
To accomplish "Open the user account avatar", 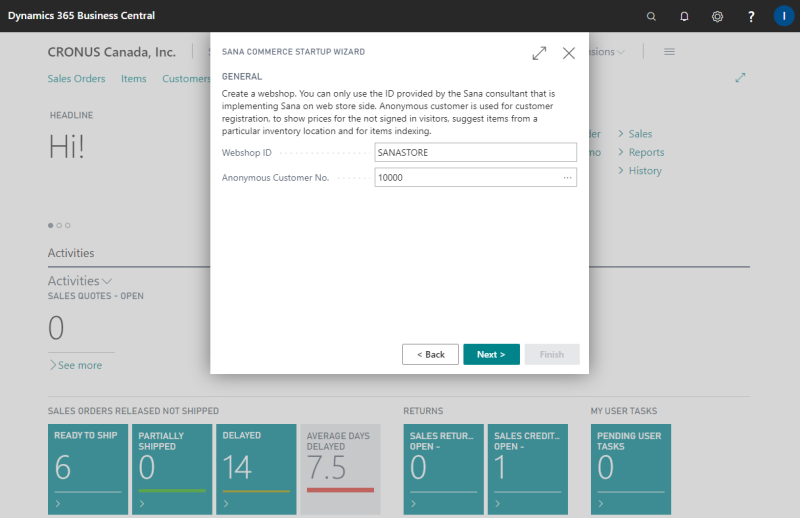I will tap(784, 16).
